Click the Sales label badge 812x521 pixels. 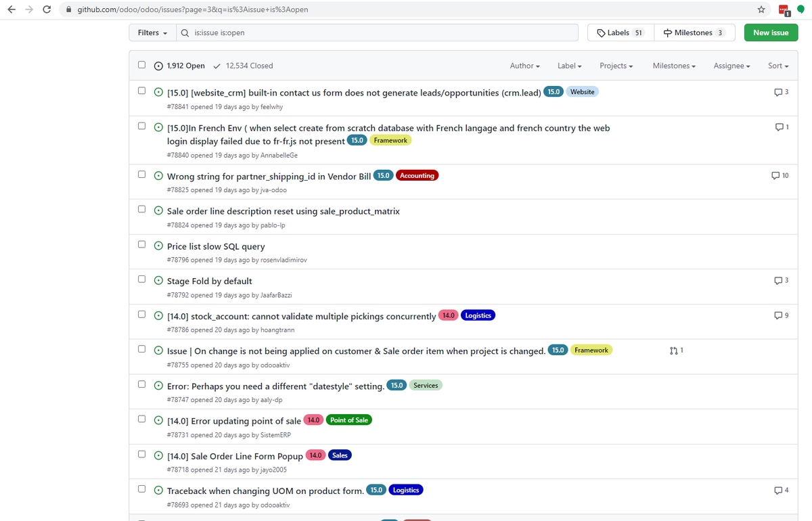[x=340, y=455]
